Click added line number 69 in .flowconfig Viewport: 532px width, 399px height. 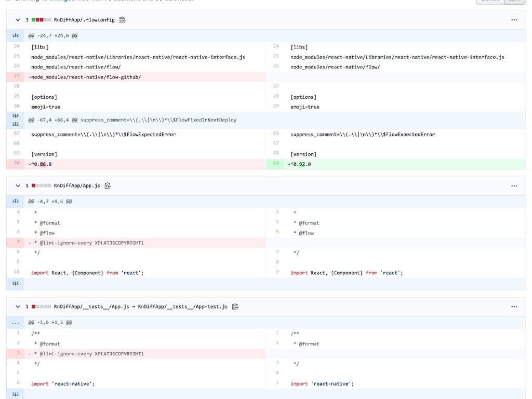tap(275, 164)
